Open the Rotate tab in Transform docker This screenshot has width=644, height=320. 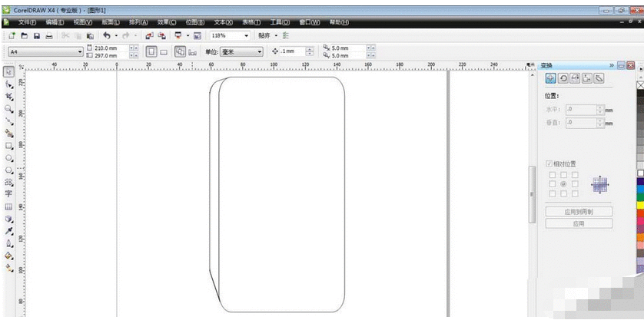(563, 78)
